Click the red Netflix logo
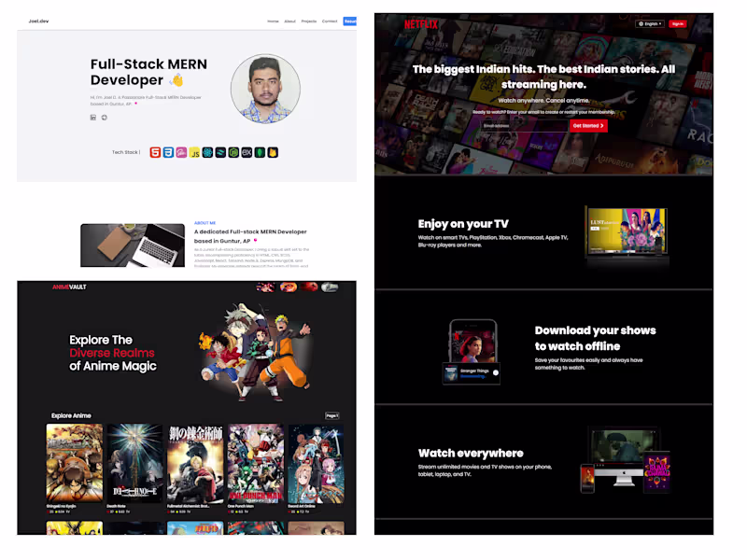Image resolution: width=747 pixels, height=560 pixels. [x=421, y=24]
